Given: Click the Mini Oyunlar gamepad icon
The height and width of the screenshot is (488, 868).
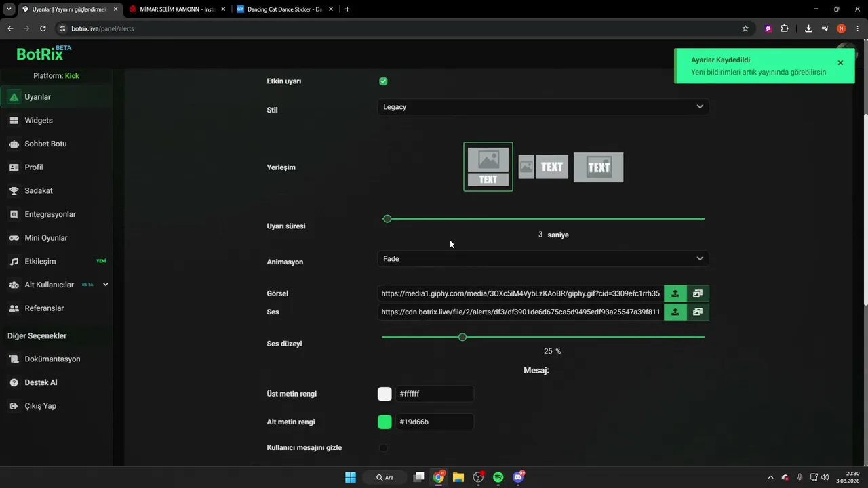Looking at the screenshot, I should pos(14,238).
